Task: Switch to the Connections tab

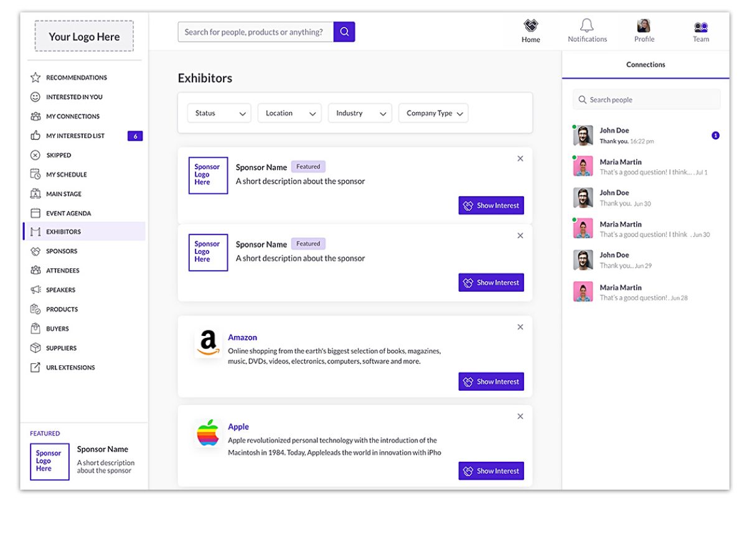Action: pos(646,65)
